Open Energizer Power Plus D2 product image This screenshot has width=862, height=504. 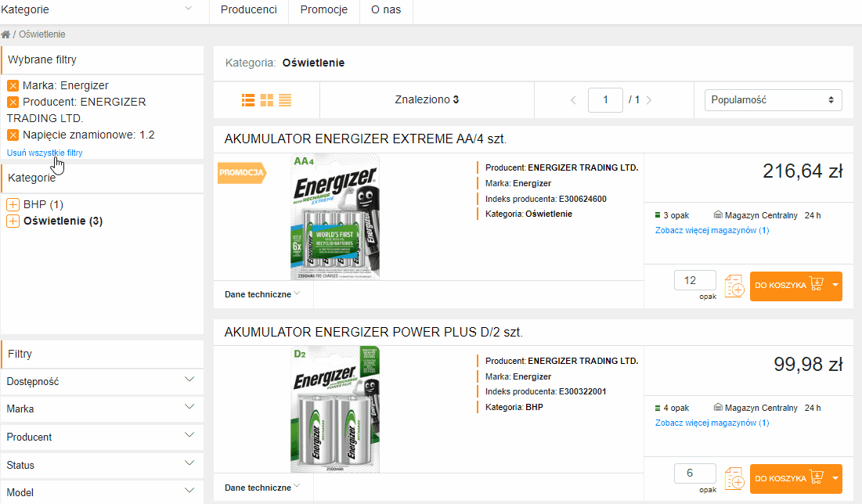335,409
